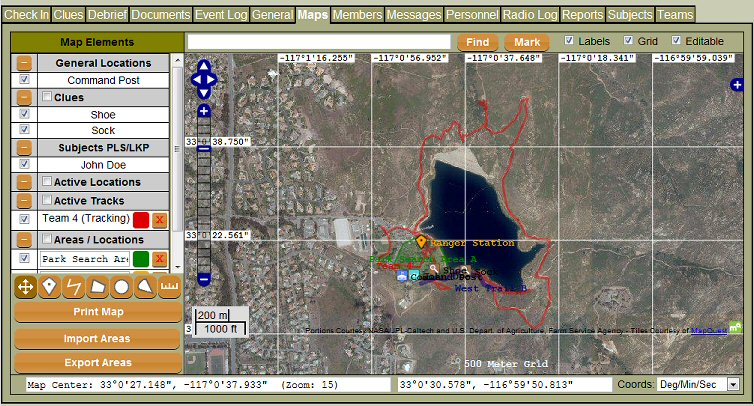Zoom in using the plus button on zoom bar

pyautogui.click(x=204, y=111)
